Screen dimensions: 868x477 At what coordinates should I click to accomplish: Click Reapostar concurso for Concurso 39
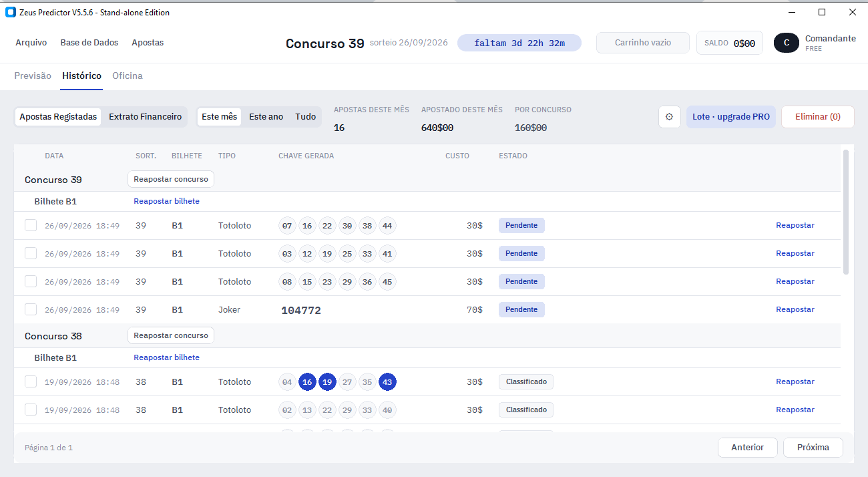171,179
